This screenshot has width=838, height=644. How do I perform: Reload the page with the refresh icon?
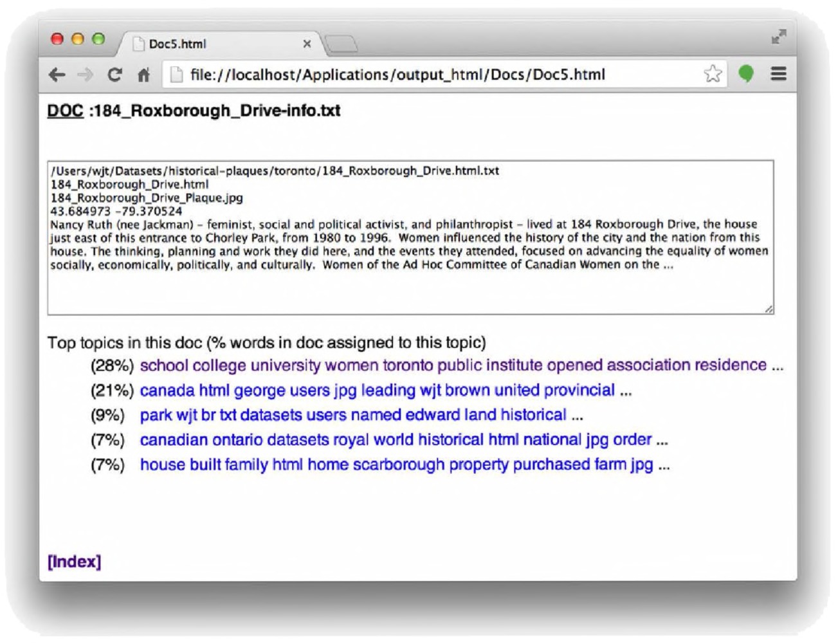[x=114, y=75]
